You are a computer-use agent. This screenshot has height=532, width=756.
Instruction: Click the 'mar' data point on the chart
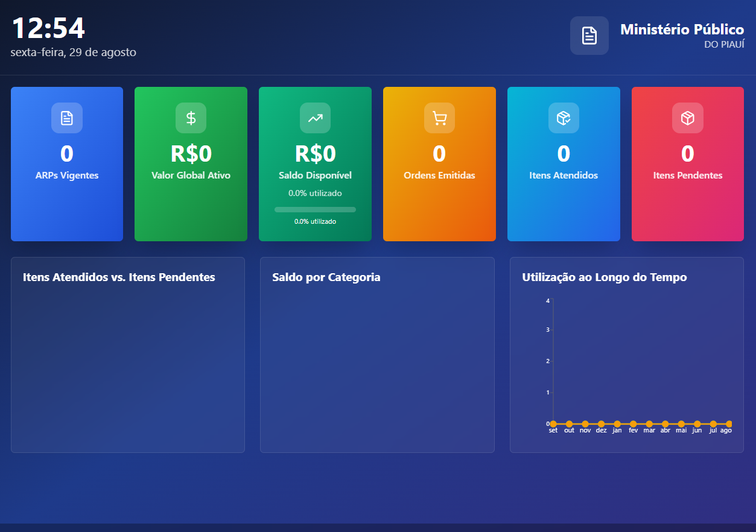(649, 424)
